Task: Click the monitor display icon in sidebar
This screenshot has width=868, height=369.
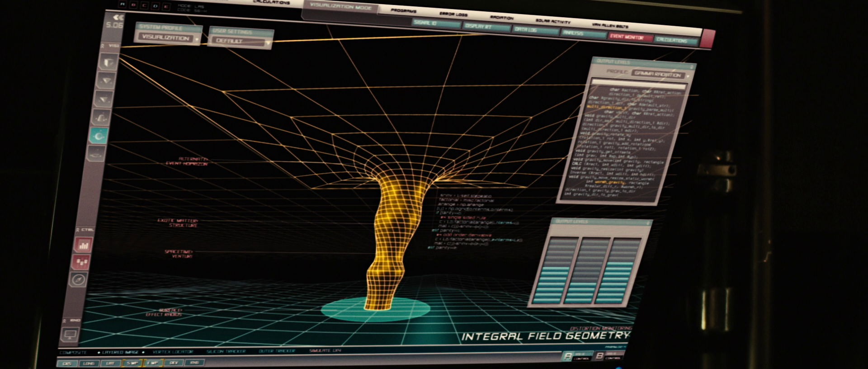Action: (x=70, y=335)
